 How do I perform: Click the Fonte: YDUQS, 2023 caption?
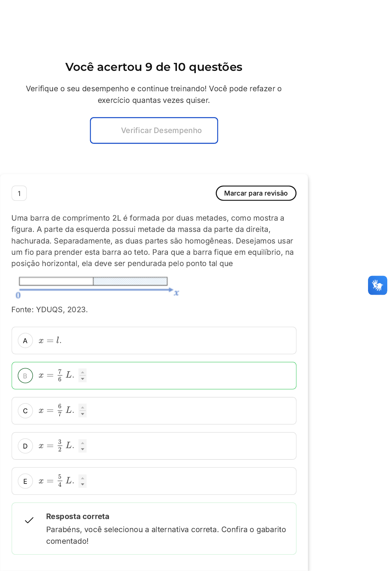(x=50, y=310)
